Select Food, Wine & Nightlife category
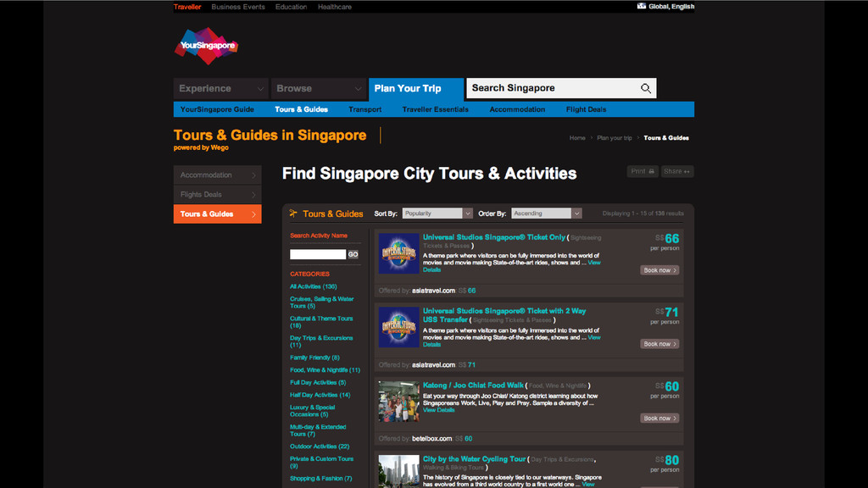Viewport: 868px width, 488px height. point(325,370)
